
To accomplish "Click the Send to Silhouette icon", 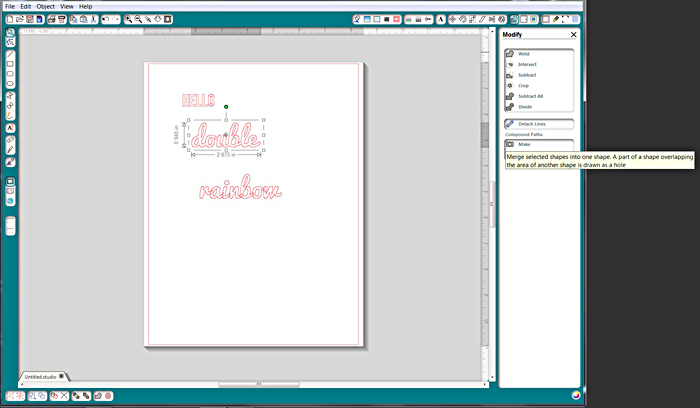I will [x=62, y=19].
